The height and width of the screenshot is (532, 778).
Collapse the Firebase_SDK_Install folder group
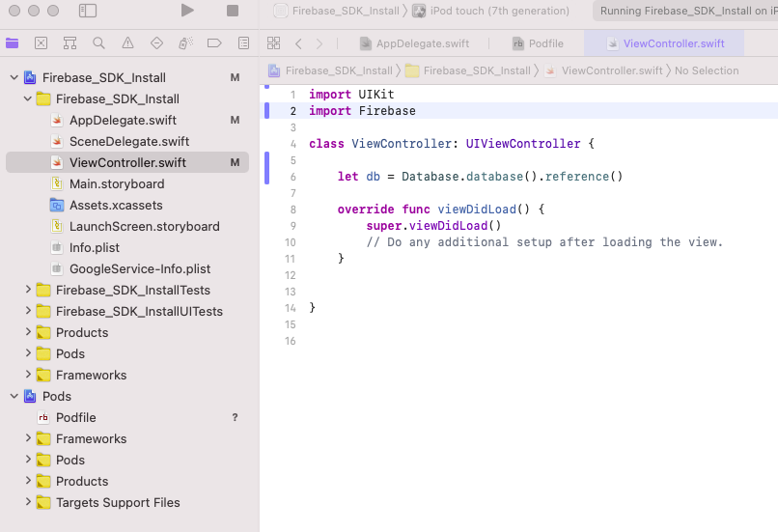[x=28, y=98]
